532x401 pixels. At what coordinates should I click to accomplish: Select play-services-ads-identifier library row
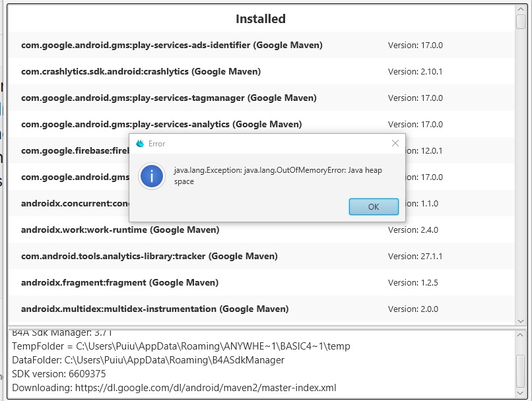172,46
